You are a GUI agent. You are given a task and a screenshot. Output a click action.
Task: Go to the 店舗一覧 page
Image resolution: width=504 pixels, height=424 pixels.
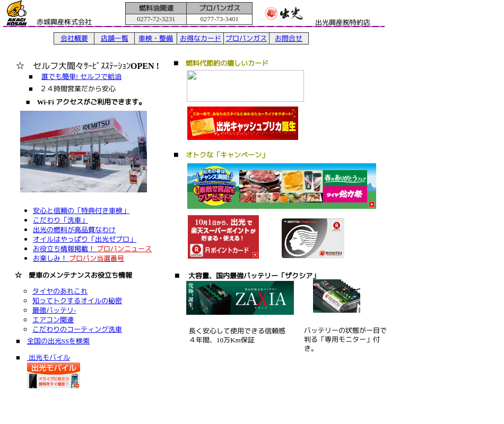click(114, 38)
